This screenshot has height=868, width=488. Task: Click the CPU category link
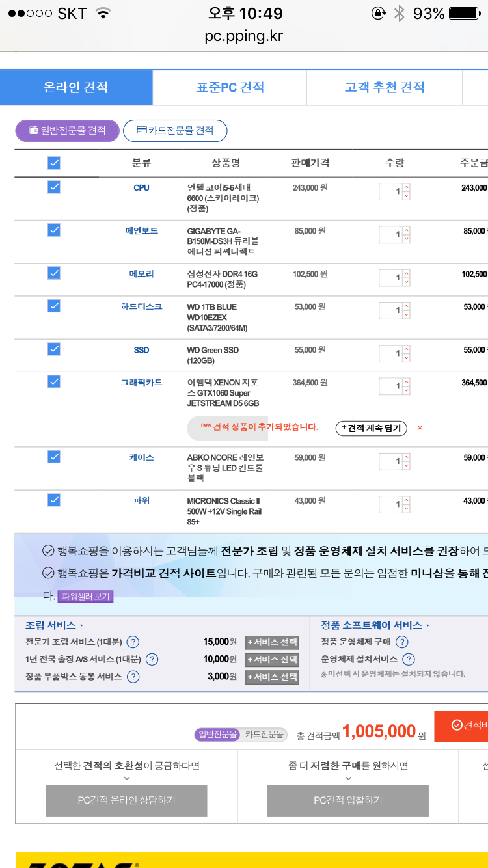141,188
